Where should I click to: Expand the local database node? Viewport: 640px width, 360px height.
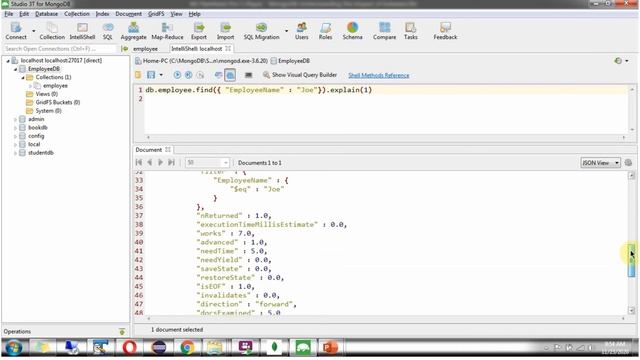16,144
